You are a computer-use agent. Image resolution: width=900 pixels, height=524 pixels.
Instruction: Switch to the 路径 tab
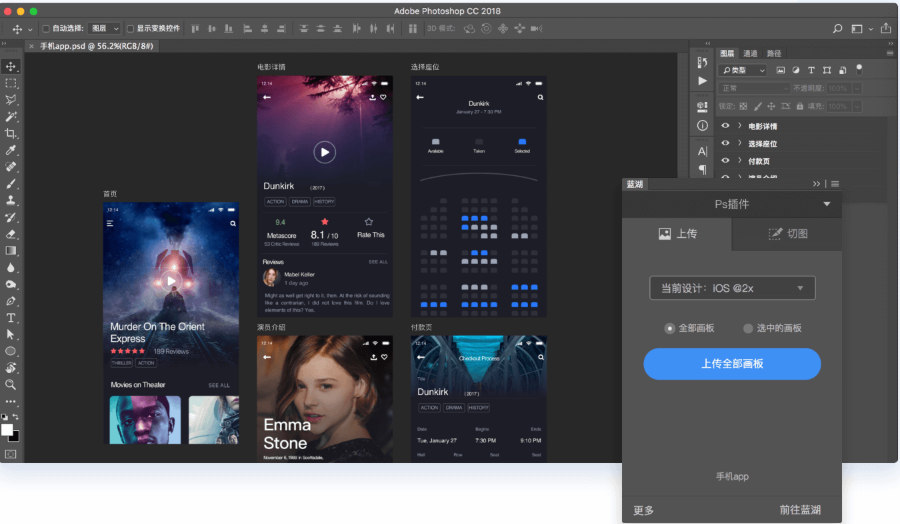point(774,53)
